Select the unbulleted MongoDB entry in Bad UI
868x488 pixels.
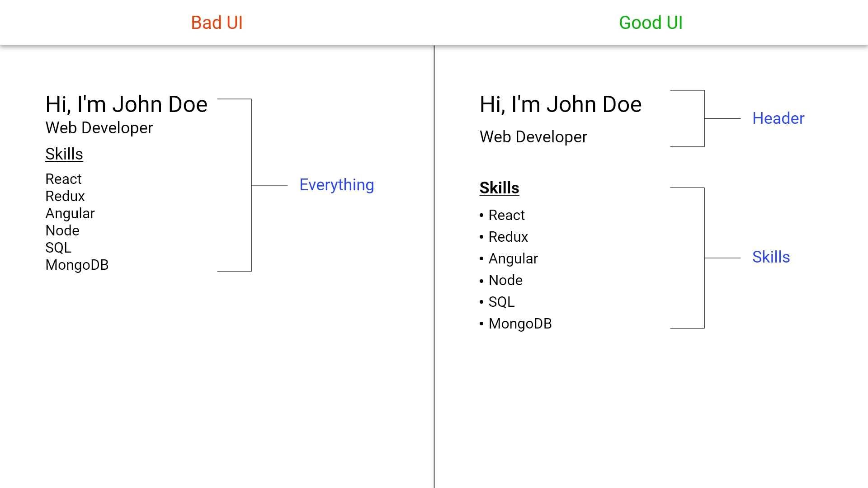[77, 265]
